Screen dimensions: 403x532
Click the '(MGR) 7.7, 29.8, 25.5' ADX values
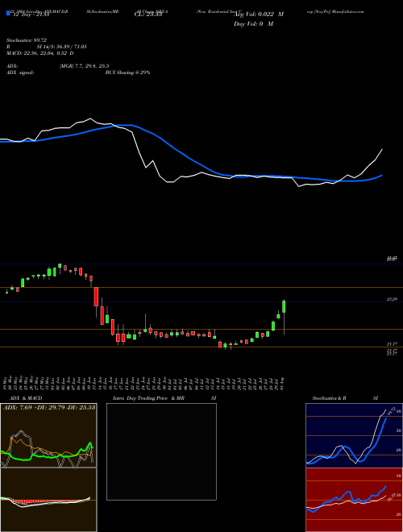(84, 66)
